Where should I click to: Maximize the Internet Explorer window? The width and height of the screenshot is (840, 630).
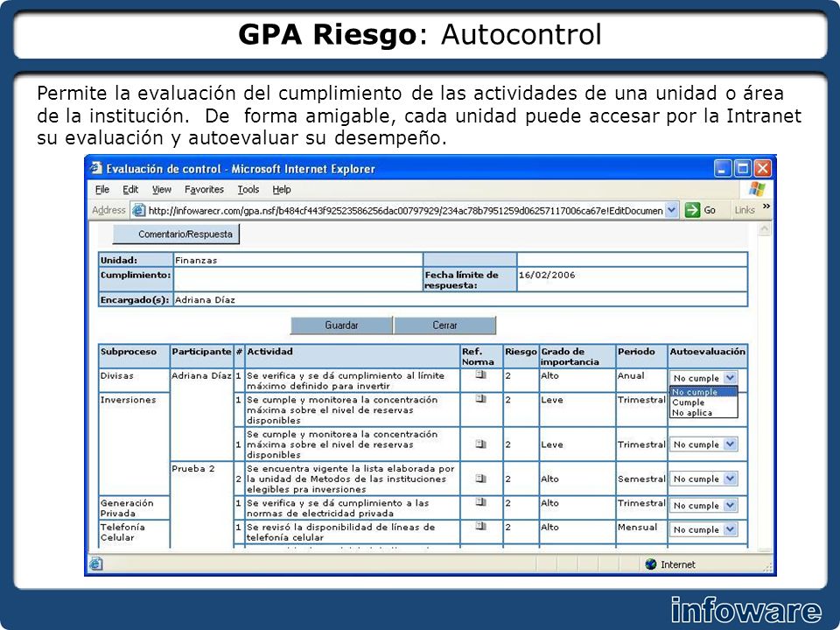pos(743,169)
